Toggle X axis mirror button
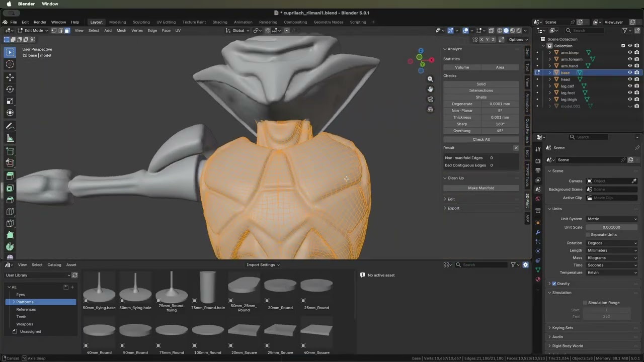644x362 pixels. (x=481, y=39)
